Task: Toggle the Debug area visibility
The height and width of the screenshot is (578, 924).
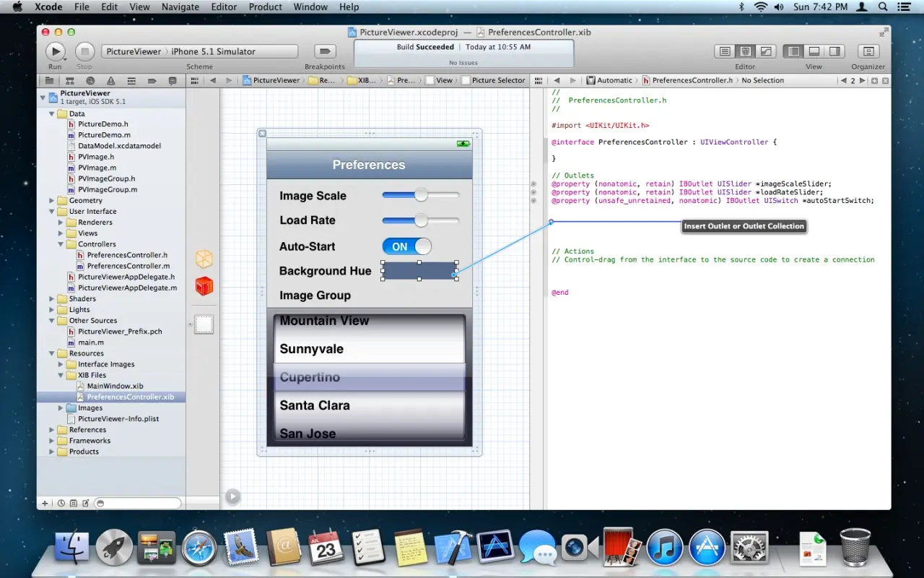Action: click(x=814, y=51)
